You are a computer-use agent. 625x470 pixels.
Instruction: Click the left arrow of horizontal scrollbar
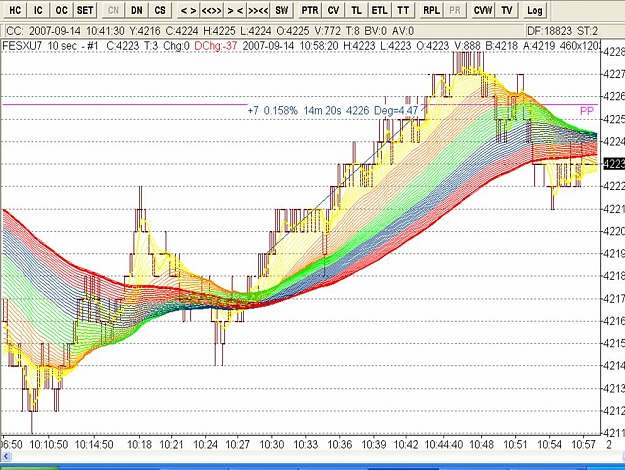(x=5, y=456)
